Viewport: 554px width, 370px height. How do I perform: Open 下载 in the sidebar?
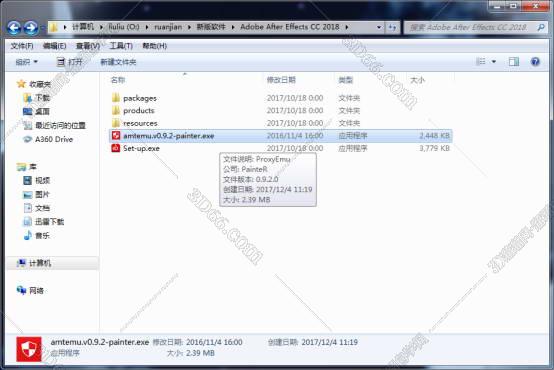click(42, 98)
